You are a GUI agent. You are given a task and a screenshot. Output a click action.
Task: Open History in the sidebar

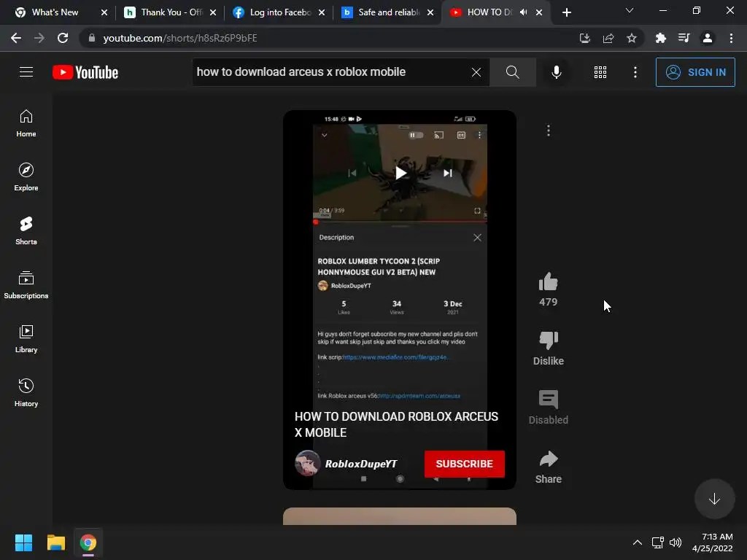[26, 392]
